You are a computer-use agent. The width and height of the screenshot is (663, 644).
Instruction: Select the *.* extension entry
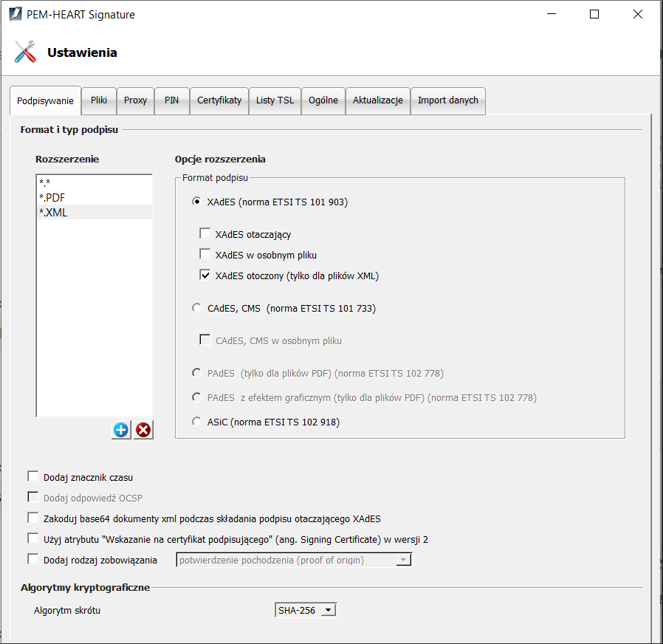pos(45,183)
